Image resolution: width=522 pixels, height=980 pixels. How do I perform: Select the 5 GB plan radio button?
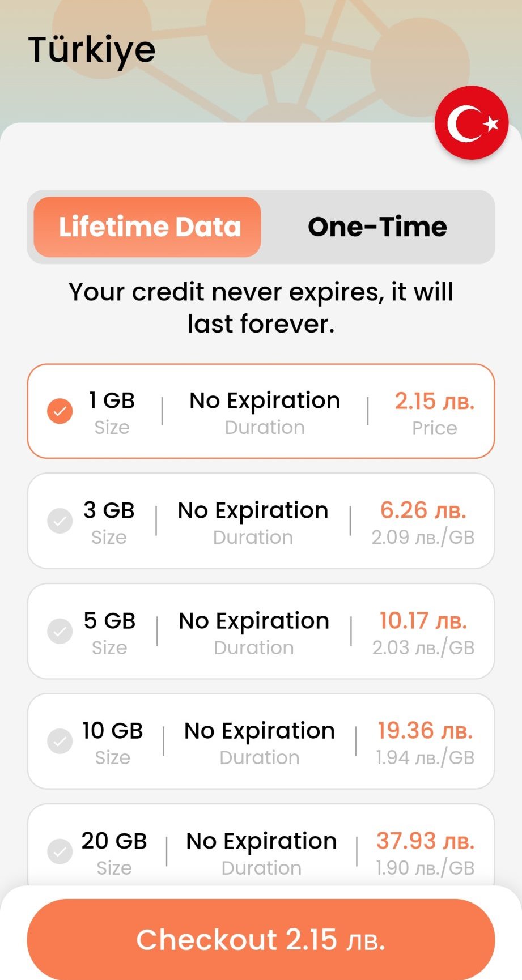click(x=60, y=631)
